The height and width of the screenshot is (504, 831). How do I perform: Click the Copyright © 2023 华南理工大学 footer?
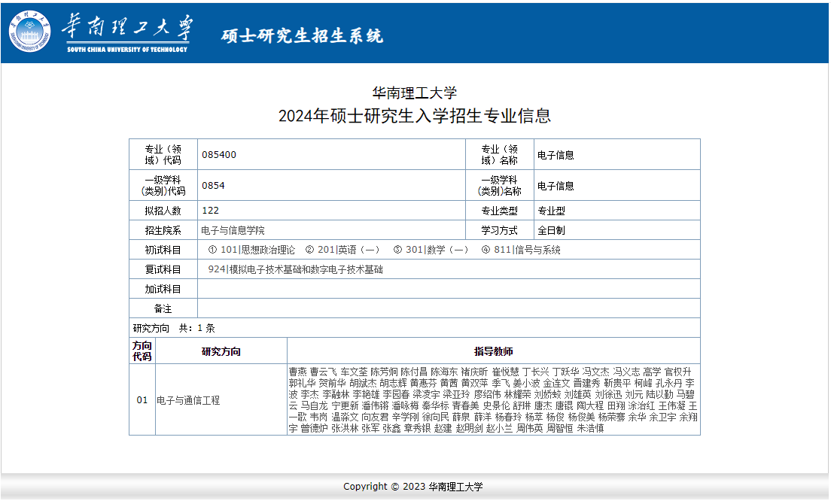[412, 486]
